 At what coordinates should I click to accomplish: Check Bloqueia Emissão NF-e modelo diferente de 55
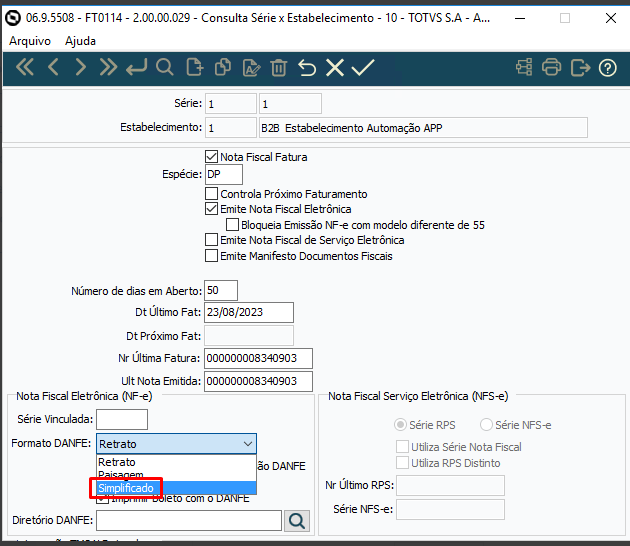[x=232, y=225]
